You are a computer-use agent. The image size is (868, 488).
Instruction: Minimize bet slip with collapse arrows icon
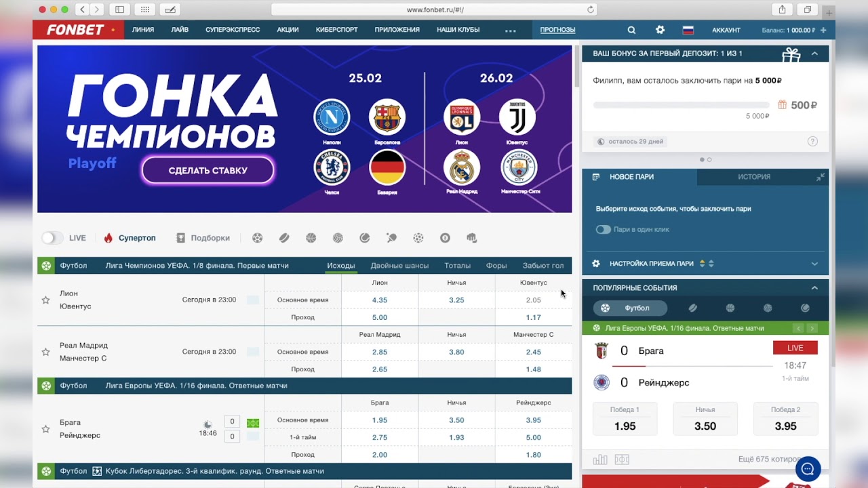821,177
